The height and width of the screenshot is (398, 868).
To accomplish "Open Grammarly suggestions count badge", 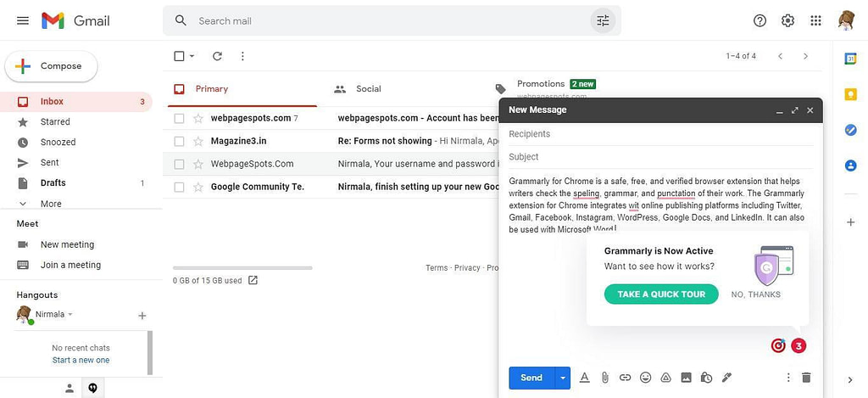I will coord(798,346).
